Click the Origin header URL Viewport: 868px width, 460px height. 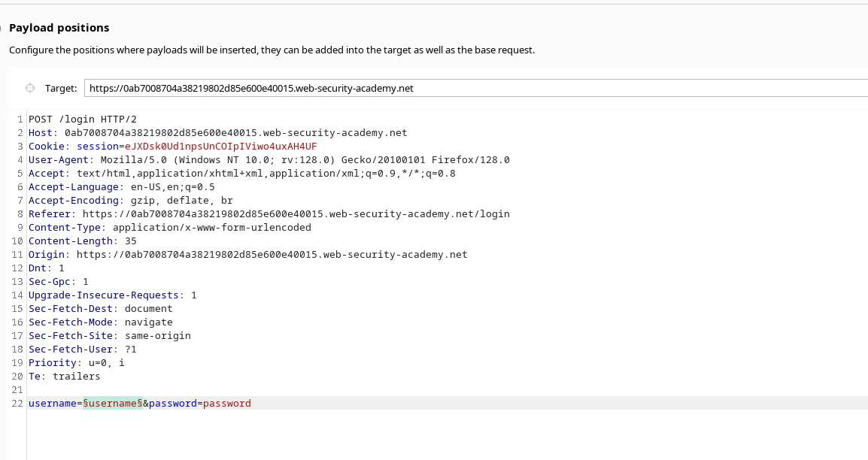coord(272,255)
